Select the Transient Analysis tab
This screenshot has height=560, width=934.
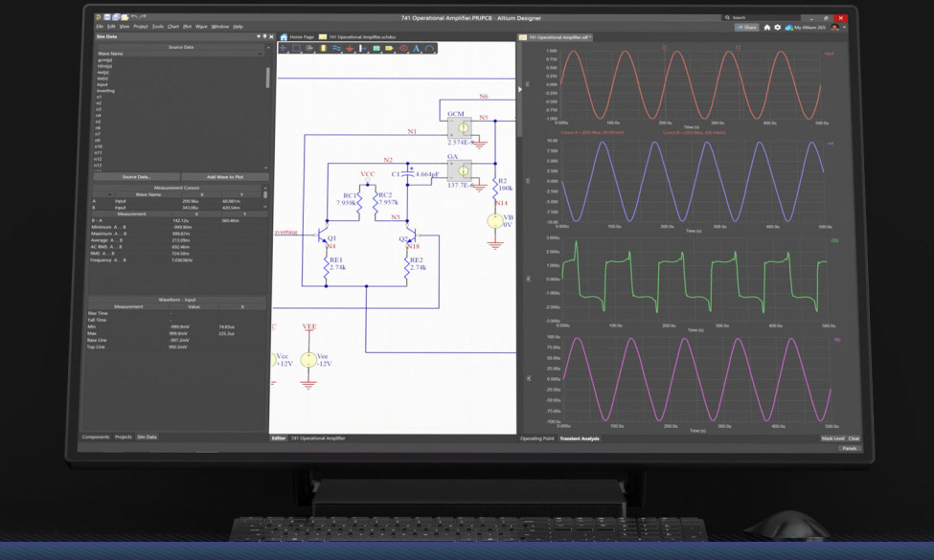pyautogui.click(x=579, y=438)
